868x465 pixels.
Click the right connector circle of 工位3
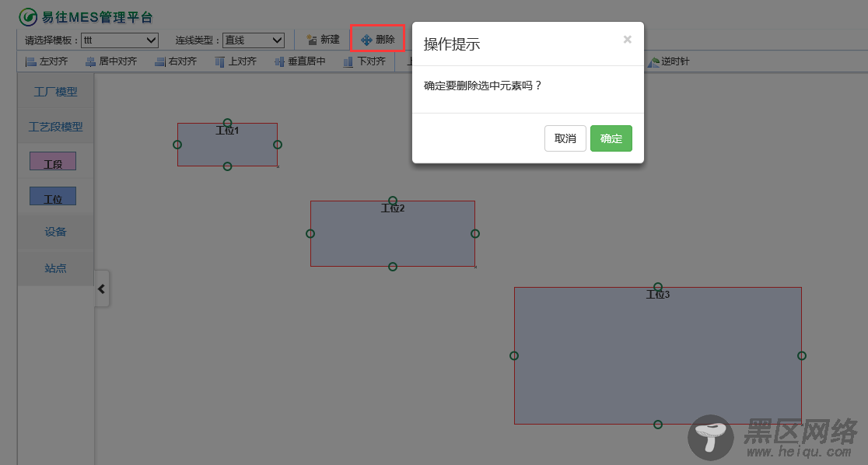click(x=802, y=355)
